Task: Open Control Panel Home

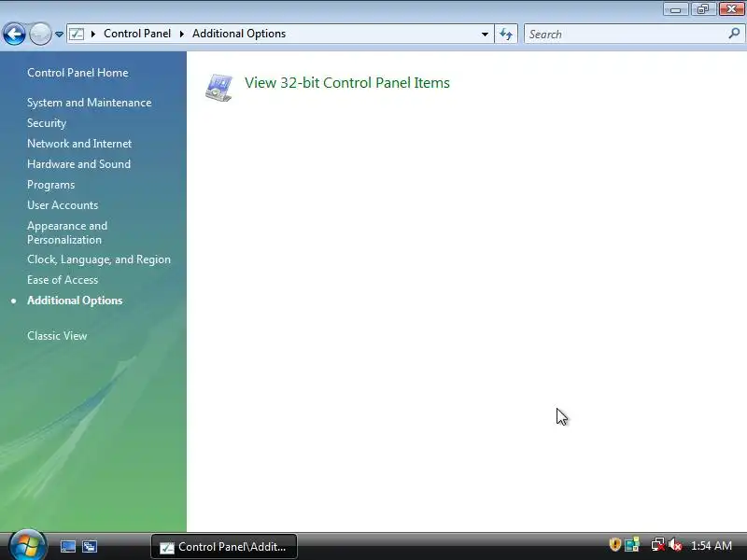Action: tap(78, 73)
